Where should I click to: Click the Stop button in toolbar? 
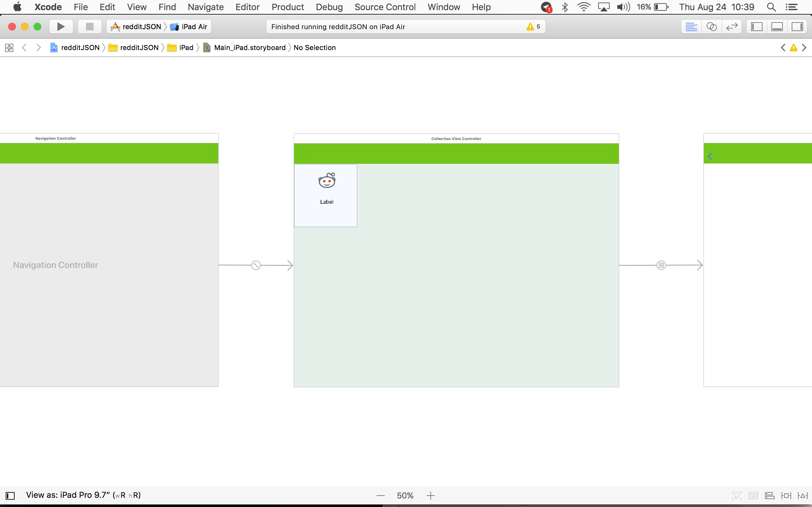89,27
